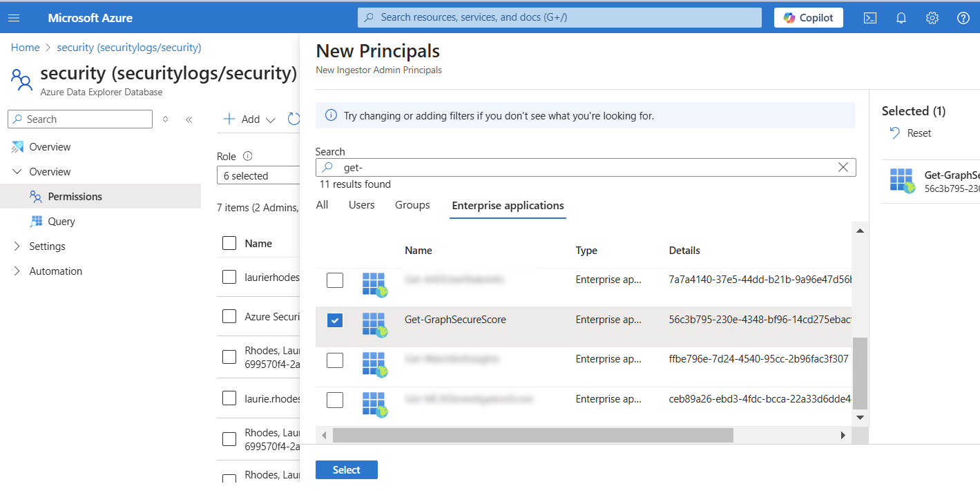This screenshot has height=495, width=980.
Task: Click the Refresh icon next to Add
Action: pyautogui.click(x=294, y=119)
